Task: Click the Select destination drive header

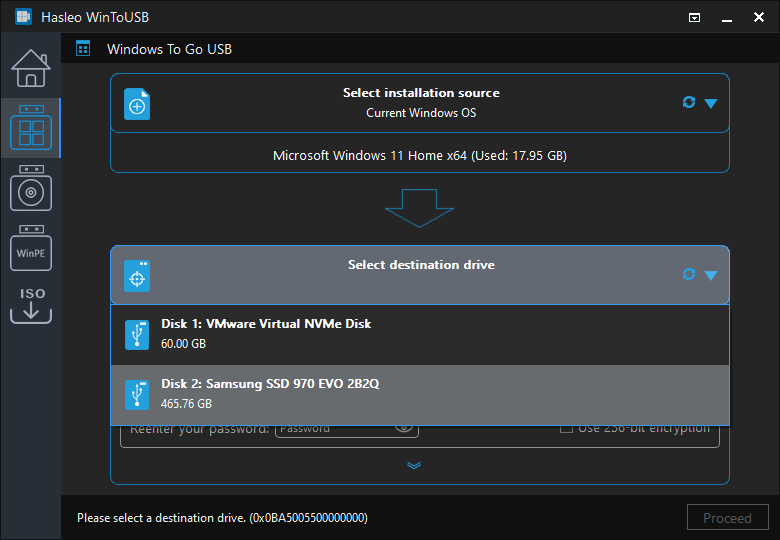Action: [421, 265]
